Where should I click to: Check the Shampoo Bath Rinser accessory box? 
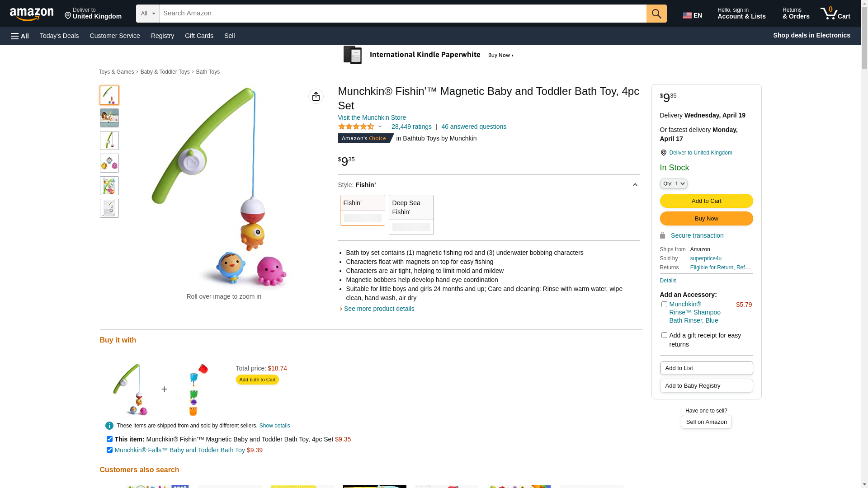664,305
